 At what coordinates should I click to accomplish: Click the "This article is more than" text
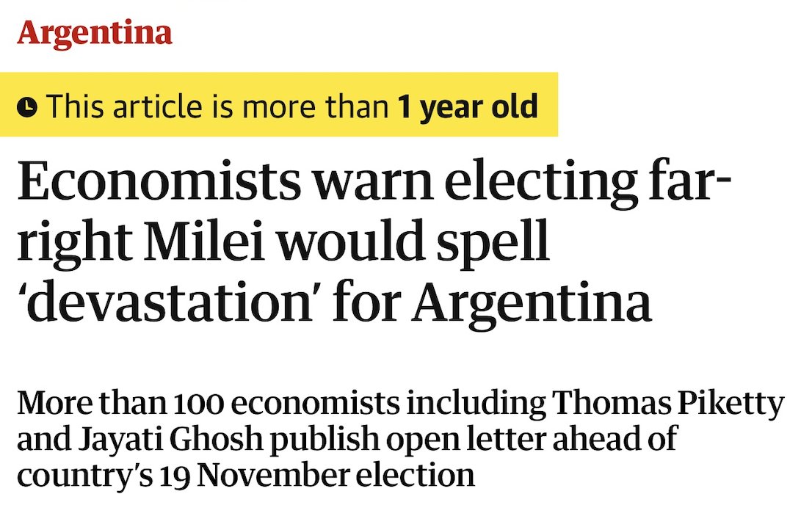pyautogui.click(x=217, y=107)
